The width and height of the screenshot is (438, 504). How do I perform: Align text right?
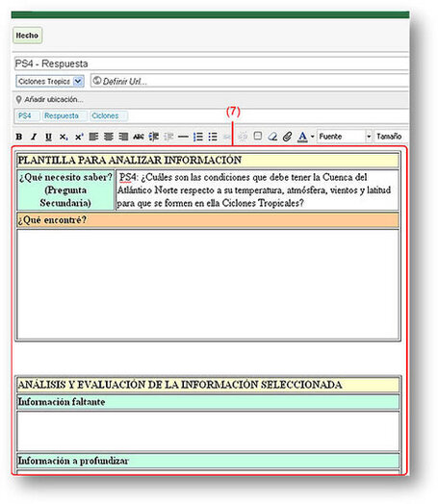123,137
